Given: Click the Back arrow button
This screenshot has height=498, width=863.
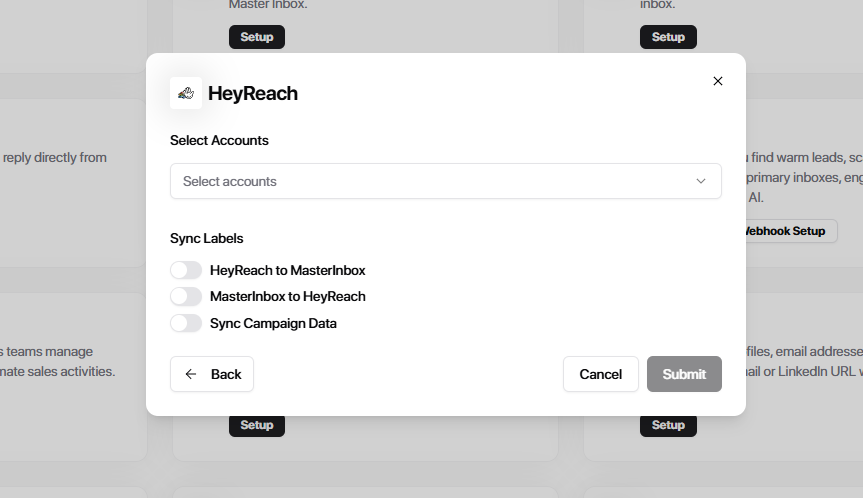Looking at the screenshot, I should 212,374.
